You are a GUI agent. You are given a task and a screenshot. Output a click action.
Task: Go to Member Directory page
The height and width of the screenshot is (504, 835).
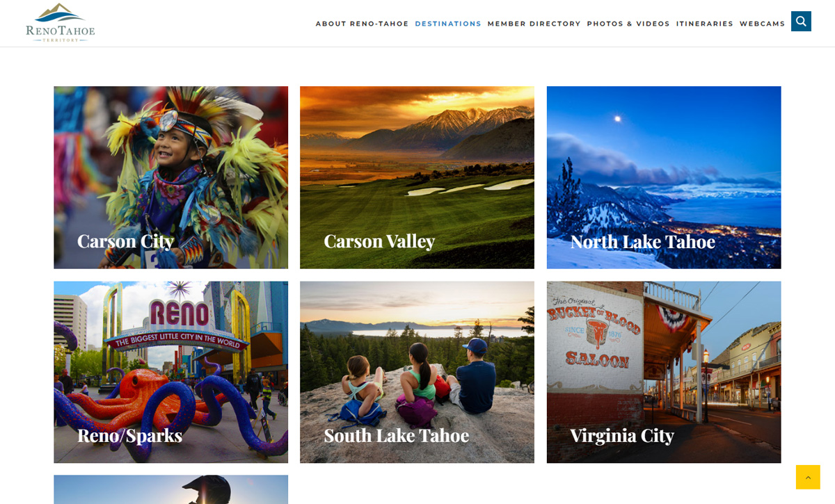tap(534, 24)
